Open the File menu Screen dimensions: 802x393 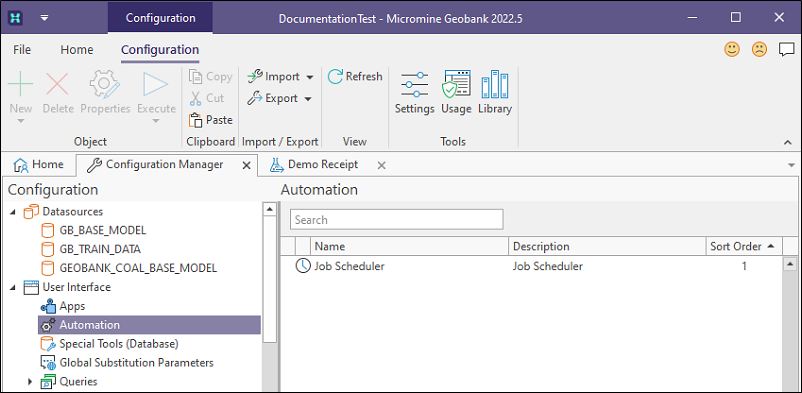(x=22, y=50)
